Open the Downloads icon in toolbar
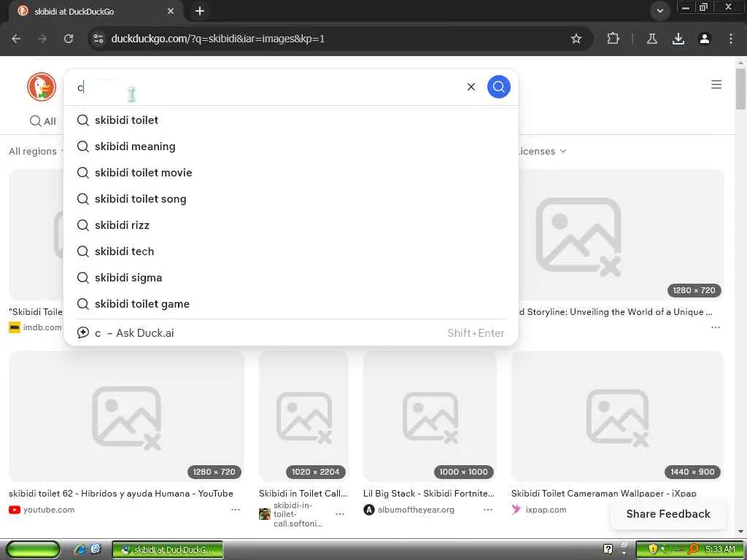 click(x=678, y=39)
